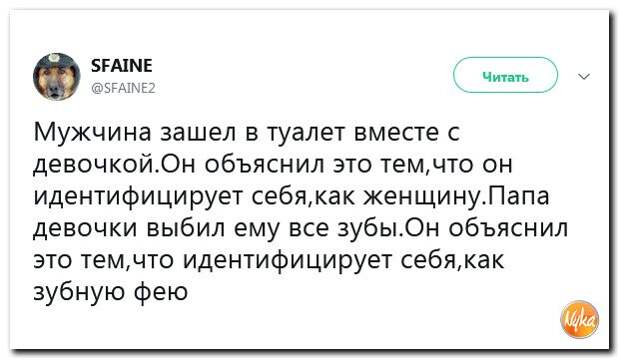Click the orange watermark logo badge
This screenshot has height=360, width=620.
coord(580,320)
